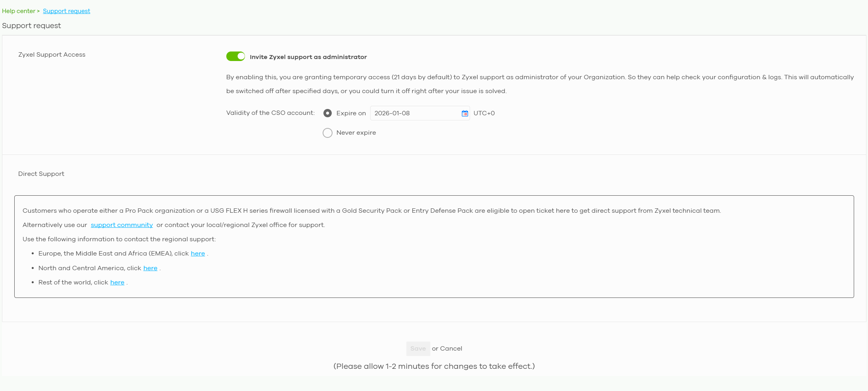Open North and Central America here link
This screenshot has height=391, width=868.
[150, 268]
